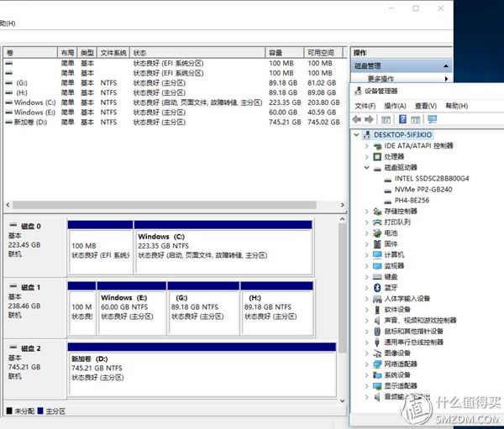Select 新加卷 (D:) partition on Disk 2
The width and height of the screenshot is (504, 429).
coord(202,369)
